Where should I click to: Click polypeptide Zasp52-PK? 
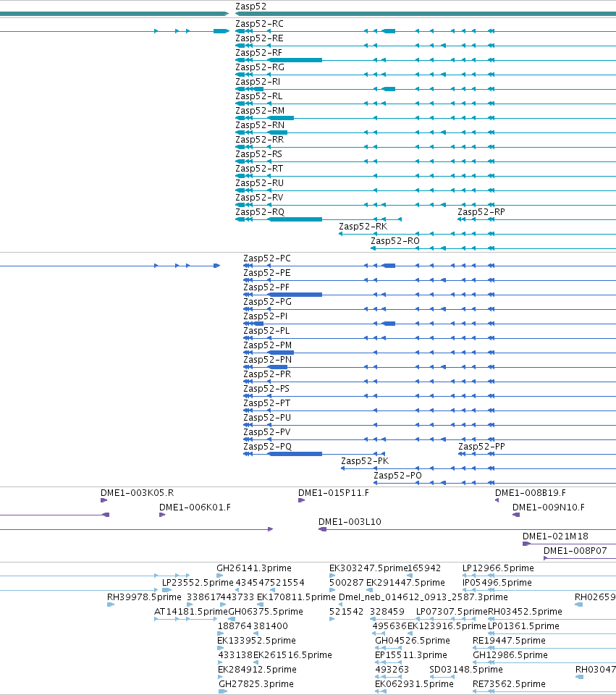[x=365, y=461]
